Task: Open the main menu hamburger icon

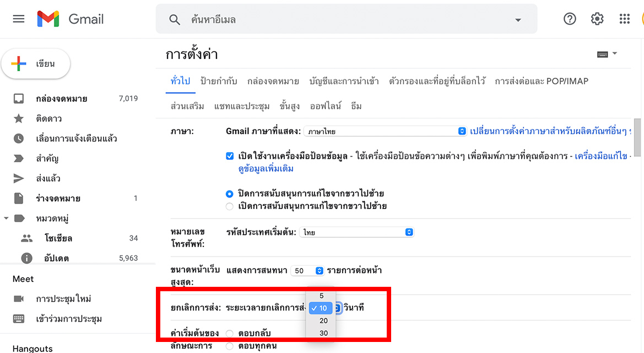Action: tap(19, 19)
